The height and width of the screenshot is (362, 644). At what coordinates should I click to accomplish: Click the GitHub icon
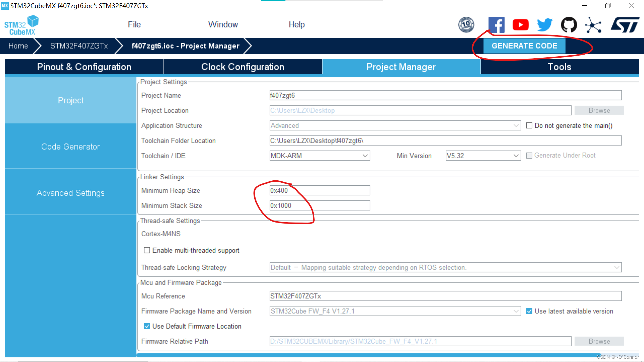coord(569,25)
